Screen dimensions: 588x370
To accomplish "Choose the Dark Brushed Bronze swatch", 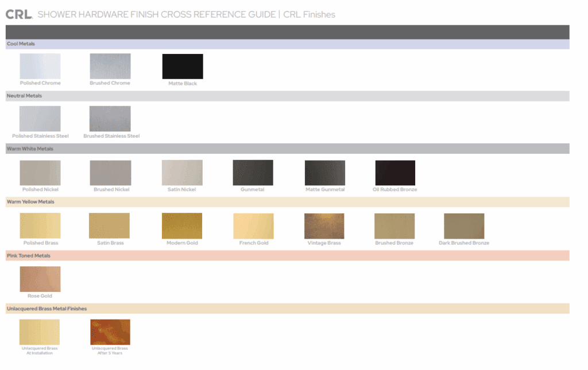I will (x=464, y=226).
